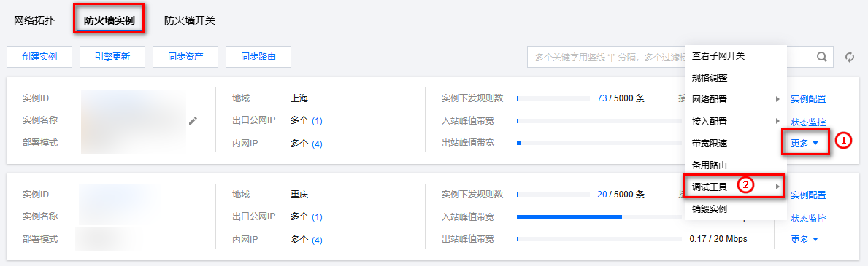The width and height of the screenshot is (868, 266).
Task: Open 实例配置 link for Shanghai instance
Action: pyautogui.click(x=808, y=99)
